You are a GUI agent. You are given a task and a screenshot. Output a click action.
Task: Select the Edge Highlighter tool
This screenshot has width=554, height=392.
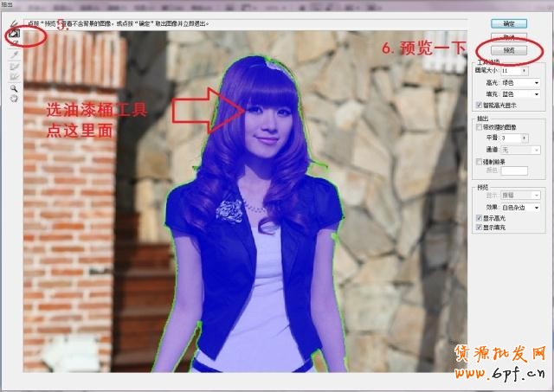coord(14,25)
